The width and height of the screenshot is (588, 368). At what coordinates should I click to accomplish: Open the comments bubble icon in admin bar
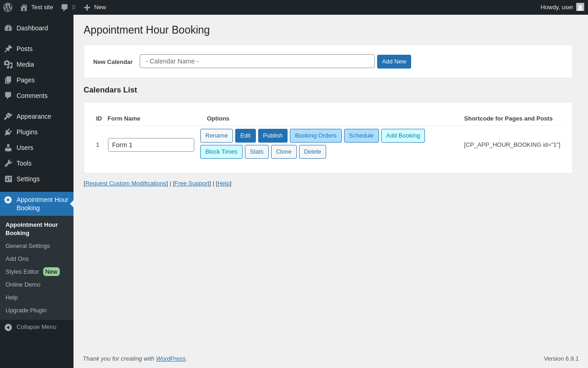(x=65, y=7)
